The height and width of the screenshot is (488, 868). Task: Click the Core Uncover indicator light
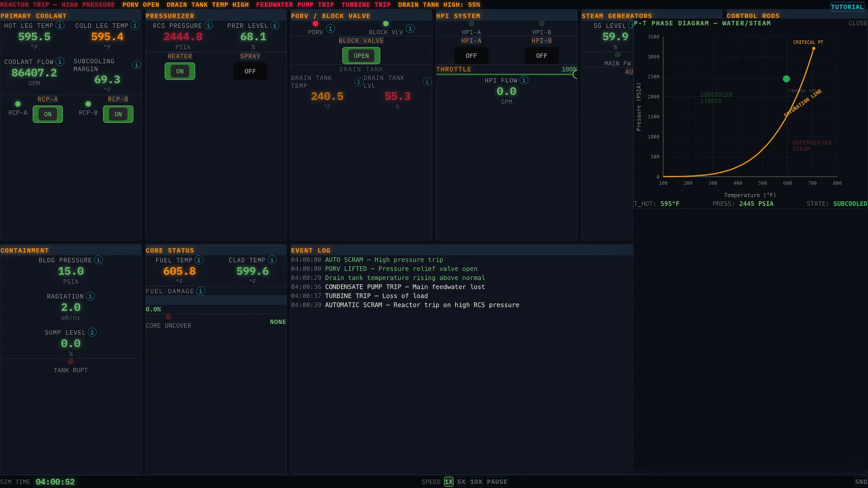tap(168, 317)
